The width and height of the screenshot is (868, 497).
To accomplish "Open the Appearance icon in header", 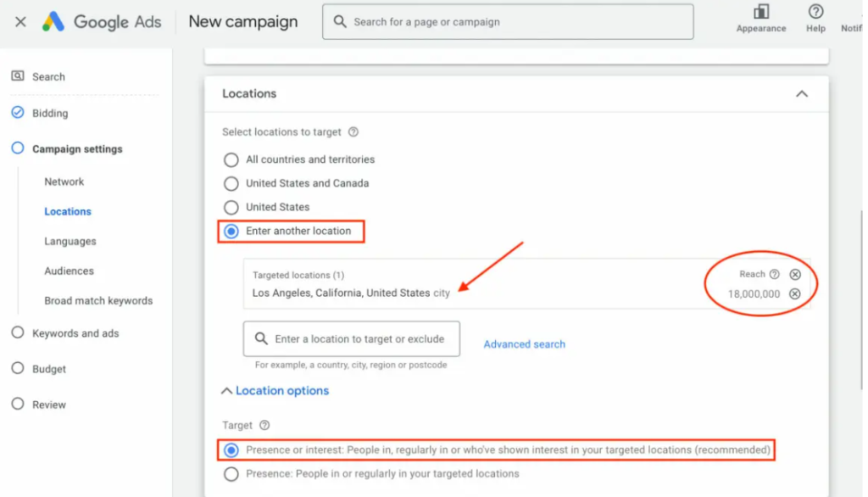I will [x=760, y=12].
